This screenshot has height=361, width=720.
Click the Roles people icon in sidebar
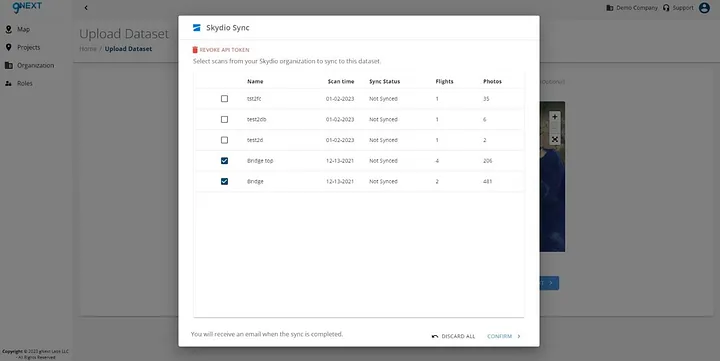coord(8,83)
